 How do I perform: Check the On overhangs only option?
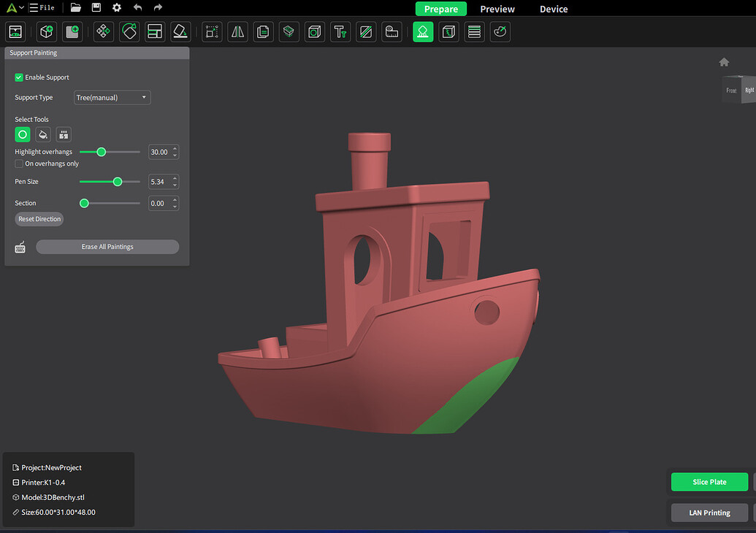(18, 164)
